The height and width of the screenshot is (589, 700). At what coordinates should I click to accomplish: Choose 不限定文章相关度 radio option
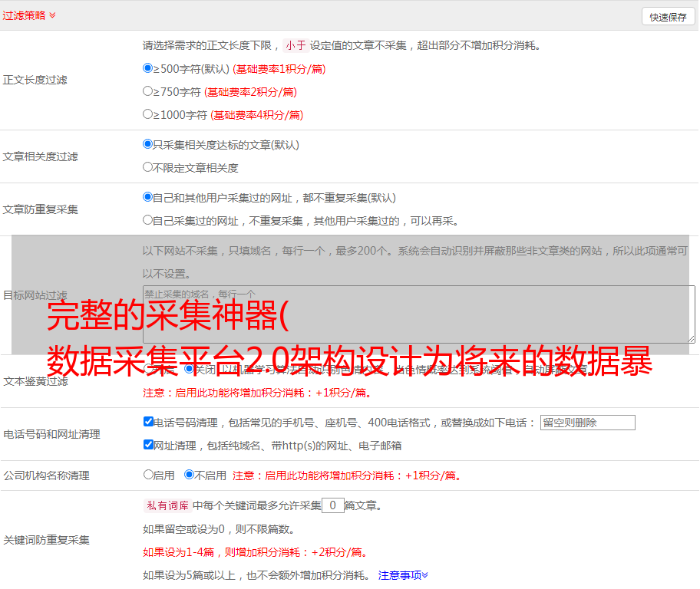[x=148, y=167]
